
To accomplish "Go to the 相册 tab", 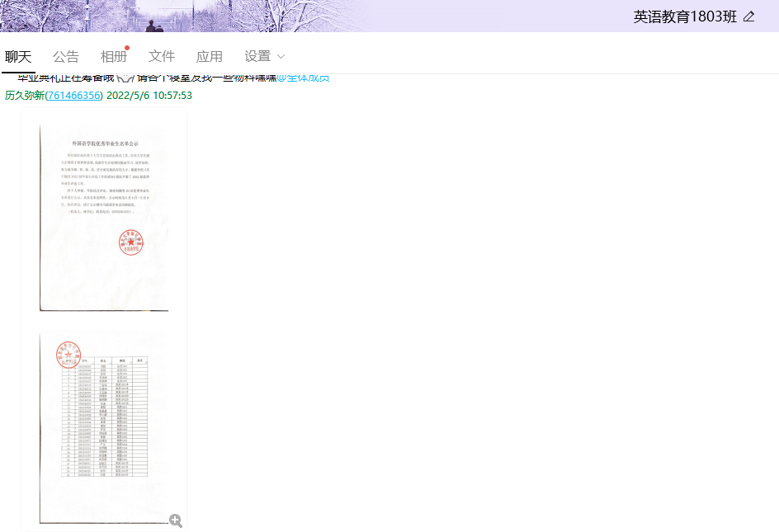I will (x=114, y=56).
